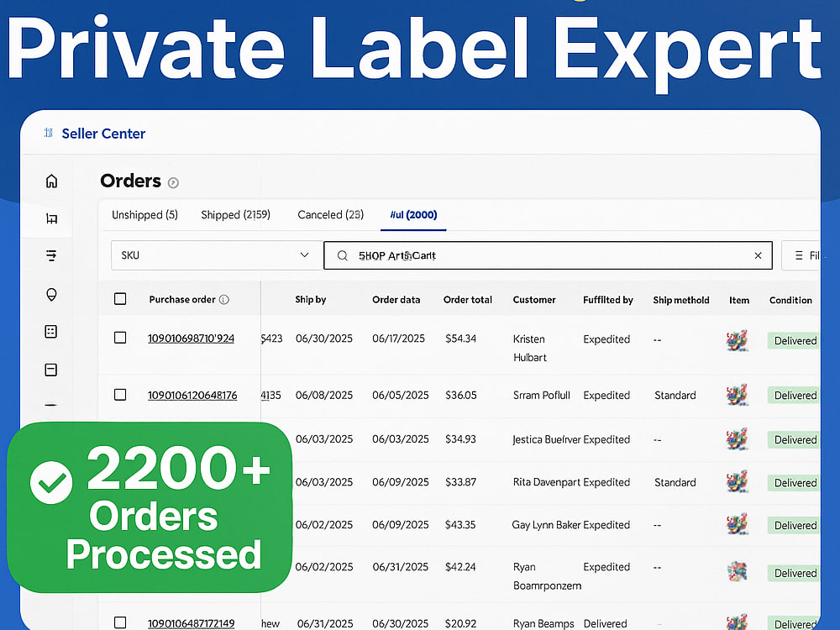Open item thumbnail for Jestica Buelrver order
Screen dimensions: 840x630
(738, 438)
